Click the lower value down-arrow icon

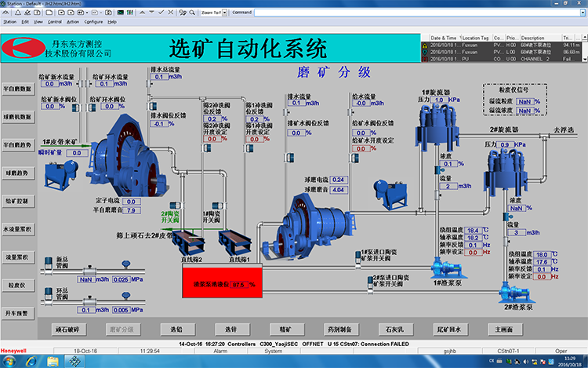[x=151, y=13]
